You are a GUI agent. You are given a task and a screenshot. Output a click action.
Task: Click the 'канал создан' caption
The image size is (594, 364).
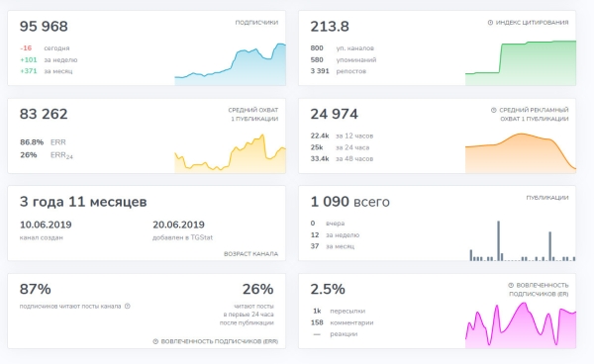coord(42,238)
